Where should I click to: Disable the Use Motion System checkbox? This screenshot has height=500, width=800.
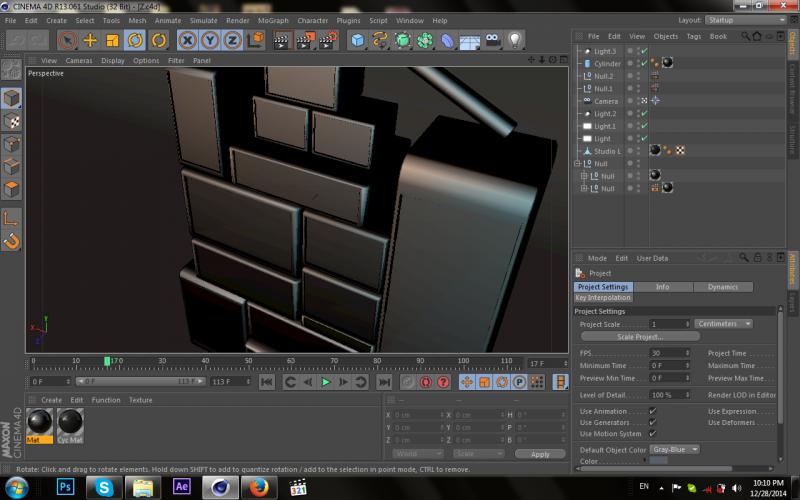[653, 434]
